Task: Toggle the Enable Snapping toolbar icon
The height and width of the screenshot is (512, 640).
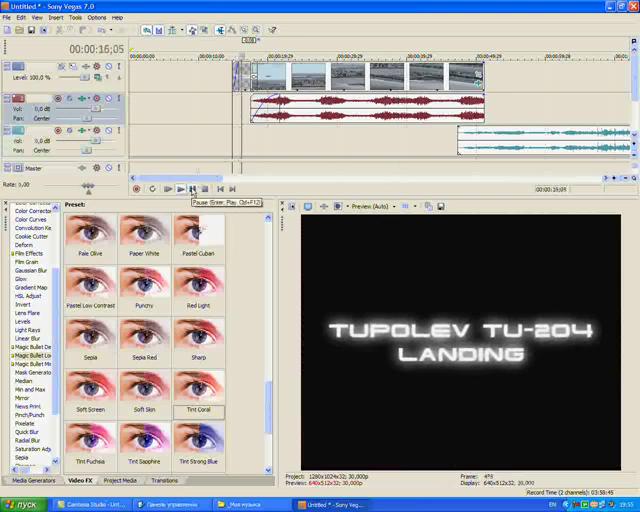Action: 147,30
